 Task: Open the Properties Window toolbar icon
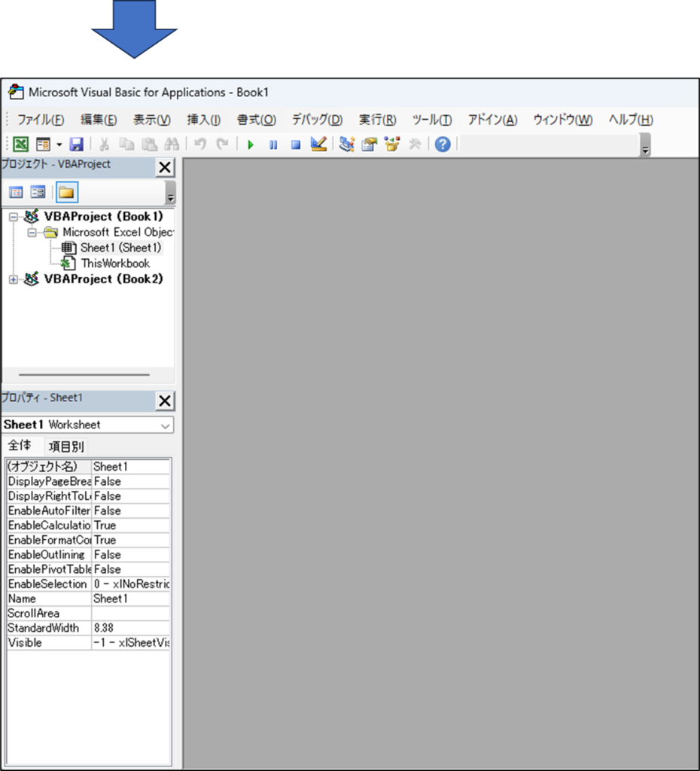click(x=369, y=144)
